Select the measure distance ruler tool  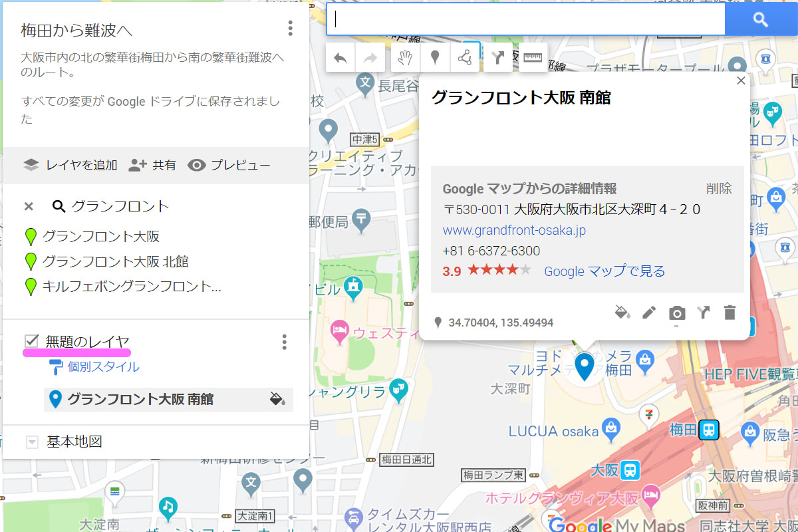point(533,58)
